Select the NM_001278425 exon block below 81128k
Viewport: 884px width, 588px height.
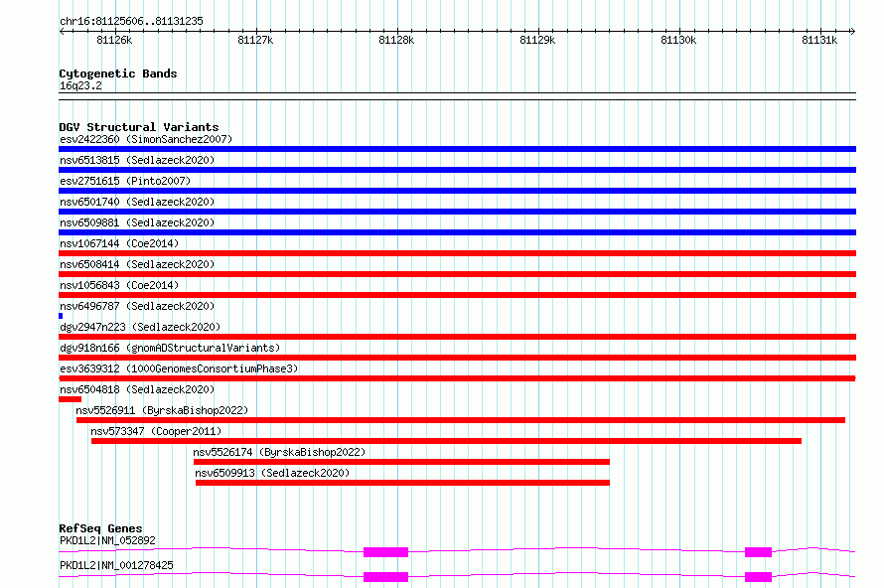(x=385, y=577)
